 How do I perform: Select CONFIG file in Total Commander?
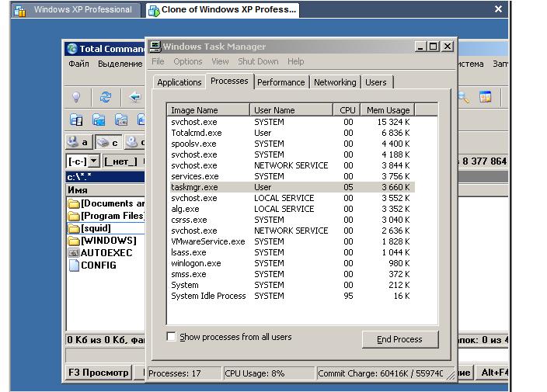tap(106, 265)
